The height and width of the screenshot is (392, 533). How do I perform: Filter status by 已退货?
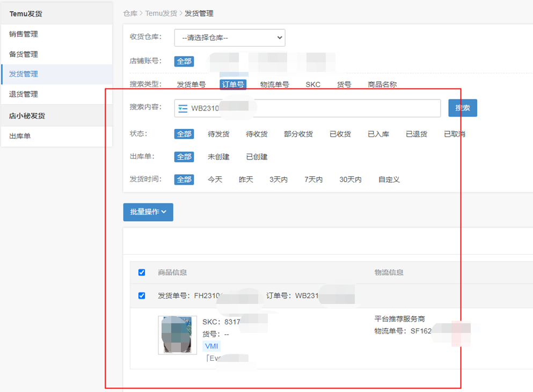tap(417, 134)
